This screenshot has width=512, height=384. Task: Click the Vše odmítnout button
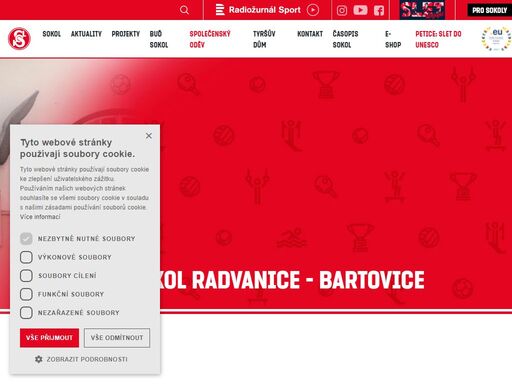pyautogui.click(x=117, y=338)
